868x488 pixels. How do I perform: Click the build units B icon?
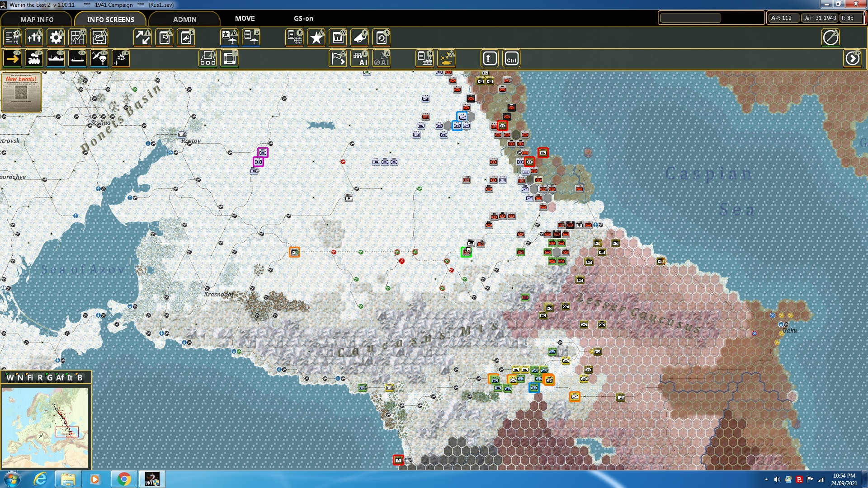click(x=208, y=59)
